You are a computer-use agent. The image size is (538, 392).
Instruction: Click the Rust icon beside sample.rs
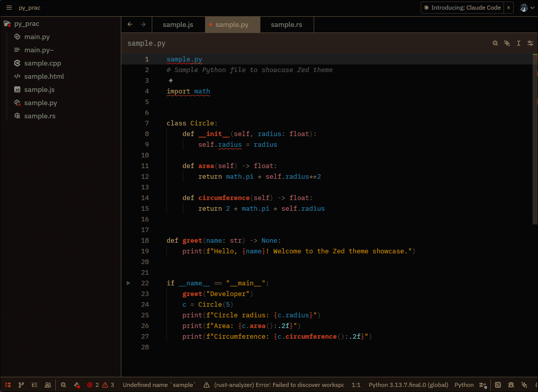coord(17,116)
